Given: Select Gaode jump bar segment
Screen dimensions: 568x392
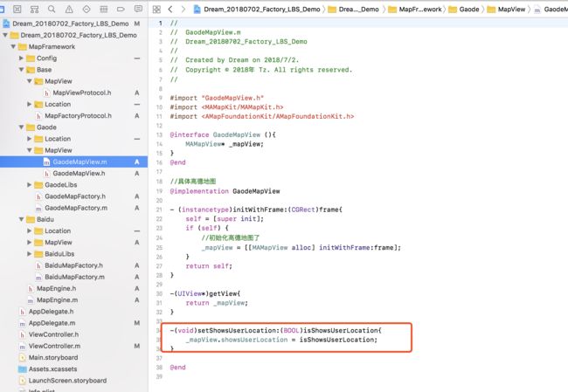Looking at the screenshot, I should (469, 10).
